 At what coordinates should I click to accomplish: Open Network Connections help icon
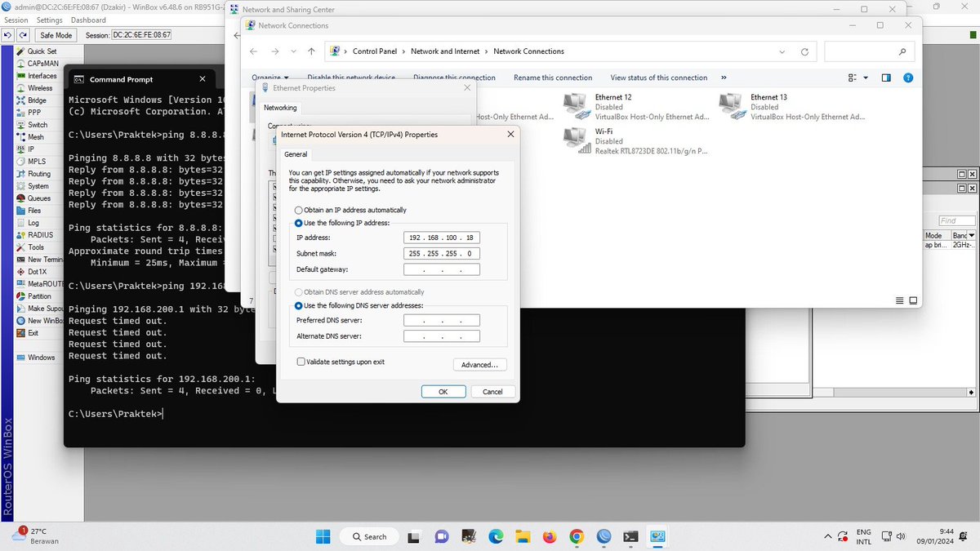click(907, 78)
